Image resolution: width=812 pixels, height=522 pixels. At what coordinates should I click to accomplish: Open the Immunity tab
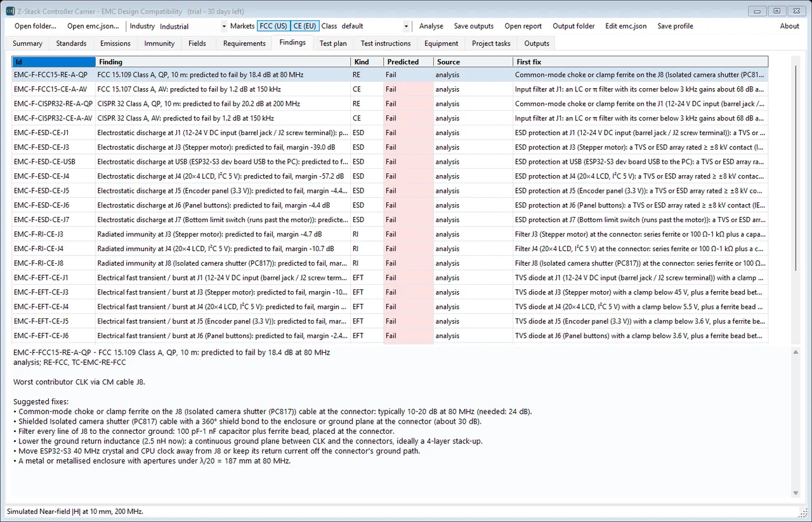[159, 43]
